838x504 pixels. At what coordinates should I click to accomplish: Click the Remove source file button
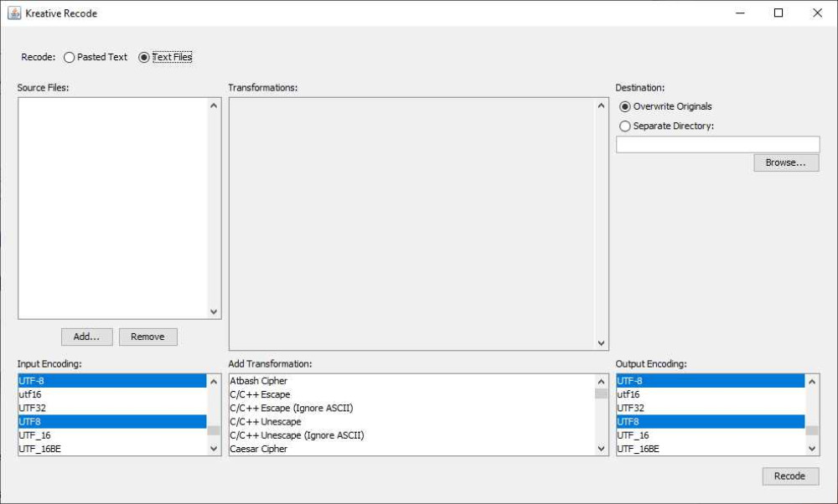click(148, 337)
